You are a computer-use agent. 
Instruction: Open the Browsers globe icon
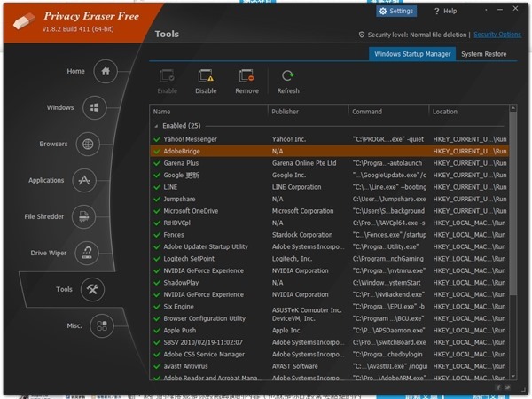(87, 145)
